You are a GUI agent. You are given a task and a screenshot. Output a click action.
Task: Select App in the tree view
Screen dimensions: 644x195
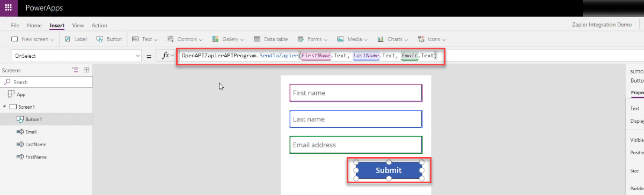(21, 94)
